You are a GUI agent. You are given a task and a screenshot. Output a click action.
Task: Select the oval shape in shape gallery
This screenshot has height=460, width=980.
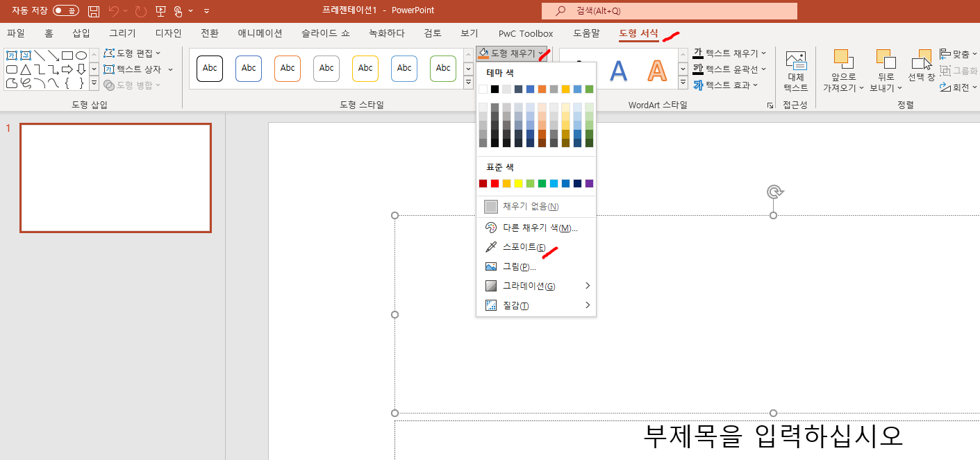pyautogui.click(x=81, y=56)
